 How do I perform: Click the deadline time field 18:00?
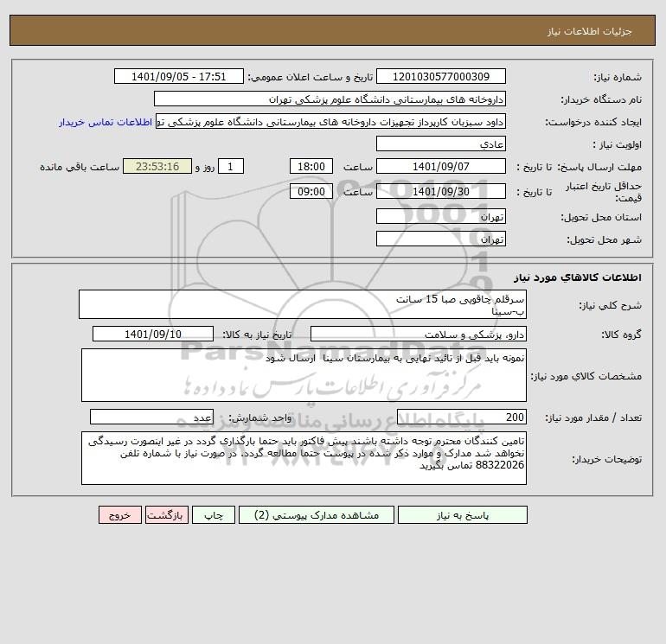point(311,167)
